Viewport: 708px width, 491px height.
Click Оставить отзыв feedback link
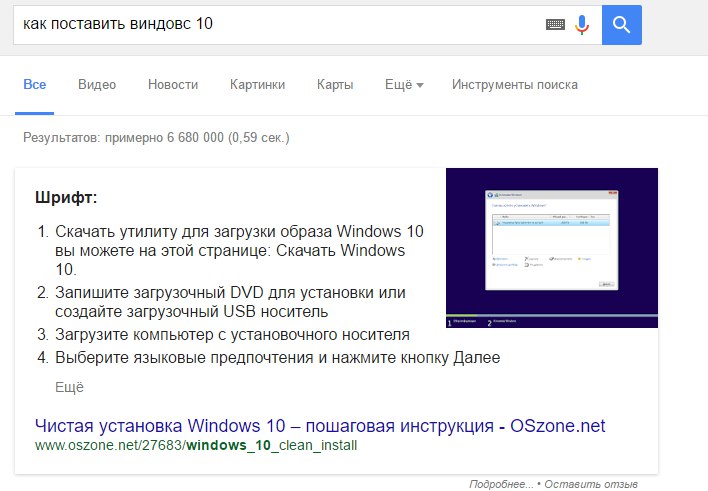(591, 484)
